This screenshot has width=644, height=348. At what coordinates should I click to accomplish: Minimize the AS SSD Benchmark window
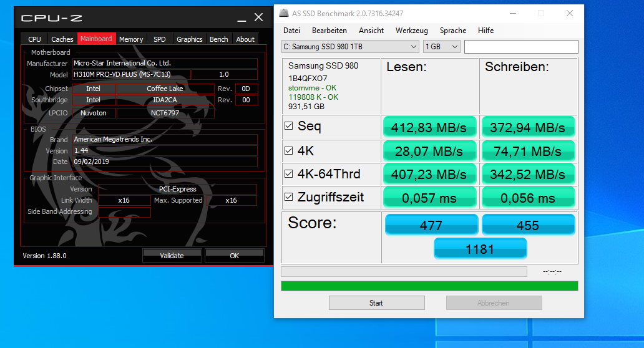click(x=513, y=14)
